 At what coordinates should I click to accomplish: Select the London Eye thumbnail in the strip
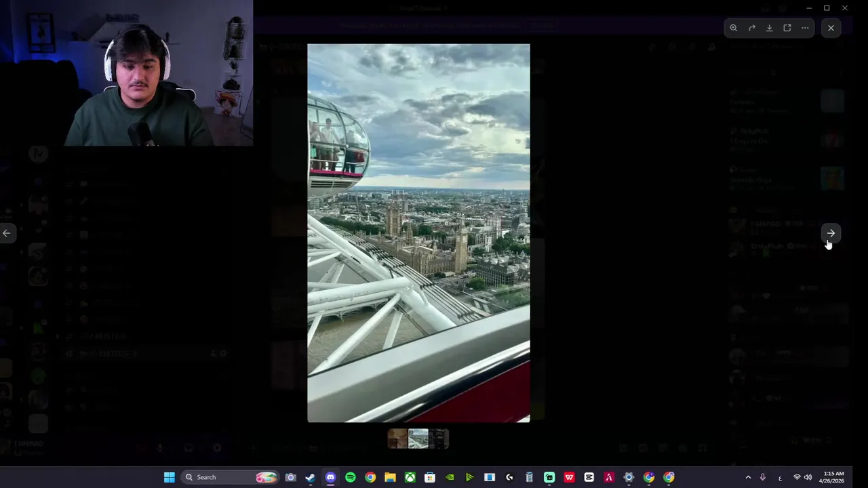click(418, 439)
